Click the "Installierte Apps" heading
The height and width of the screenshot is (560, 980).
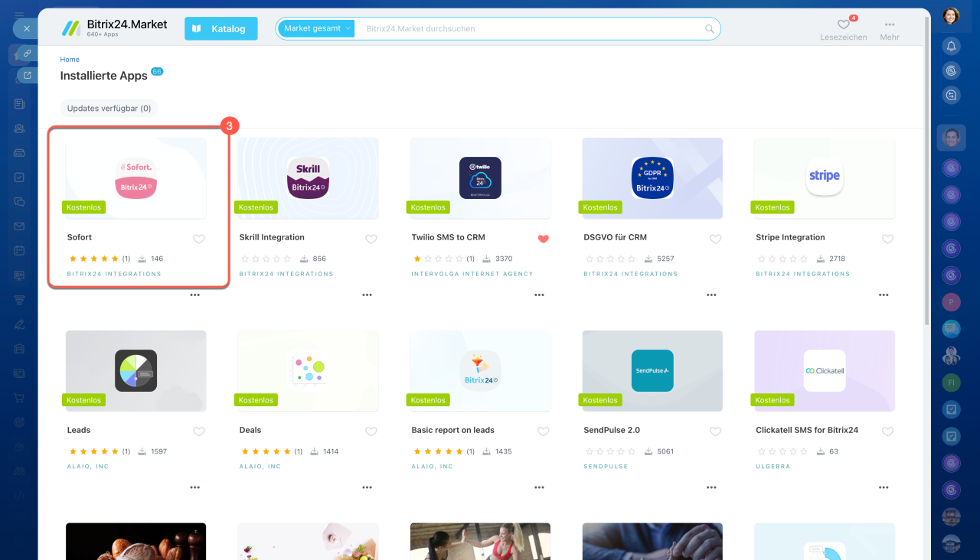click(x=104, y=76)
